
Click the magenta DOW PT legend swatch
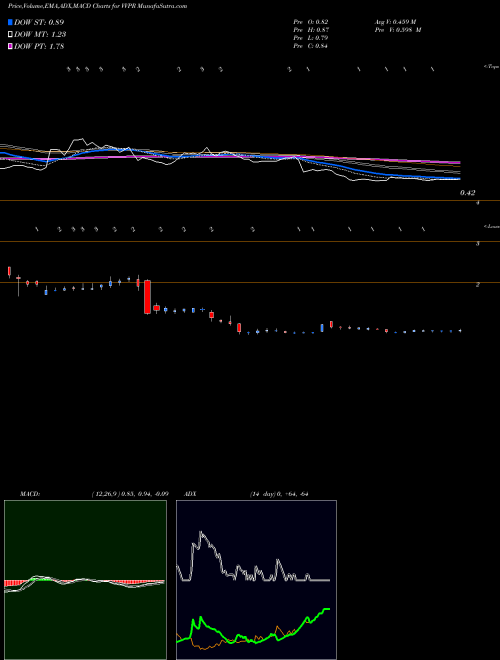(10, 47)
